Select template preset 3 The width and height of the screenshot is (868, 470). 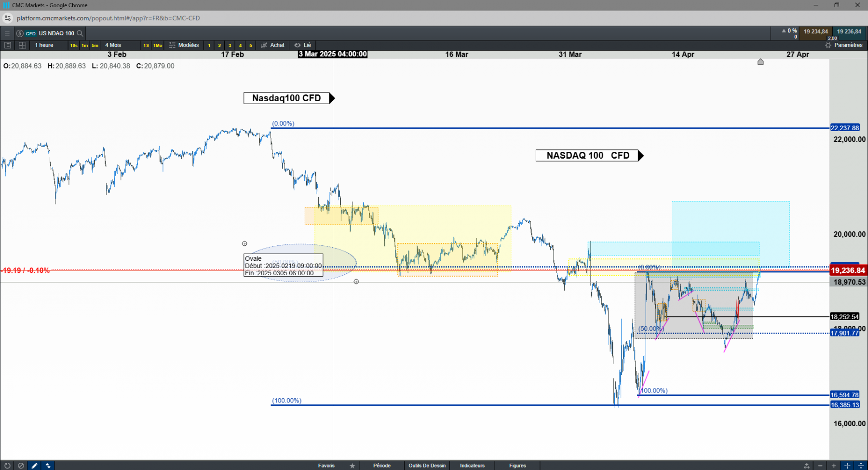click(x=230, y=45)
